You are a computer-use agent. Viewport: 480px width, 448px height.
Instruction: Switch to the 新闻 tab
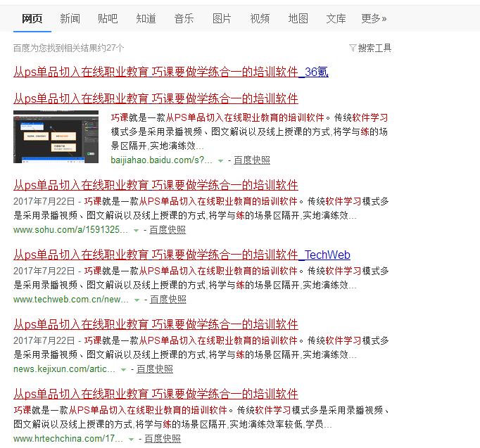tap(70, 19)
